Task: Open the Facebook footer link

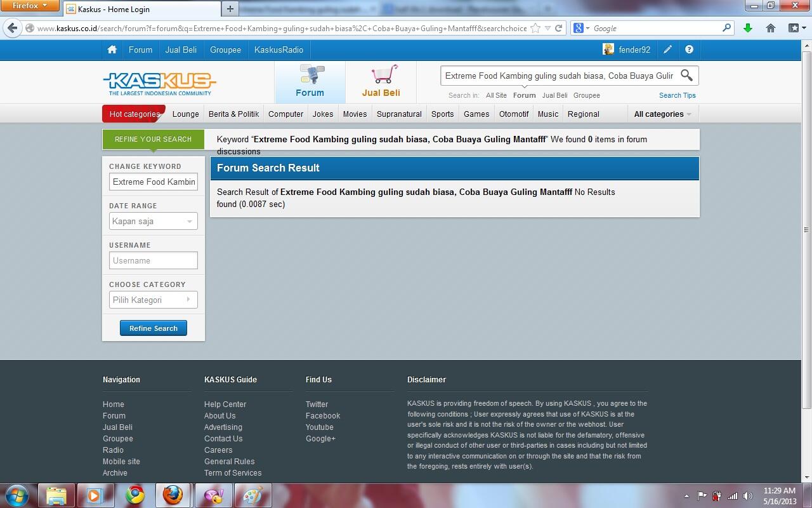Action: pos(323,416)
